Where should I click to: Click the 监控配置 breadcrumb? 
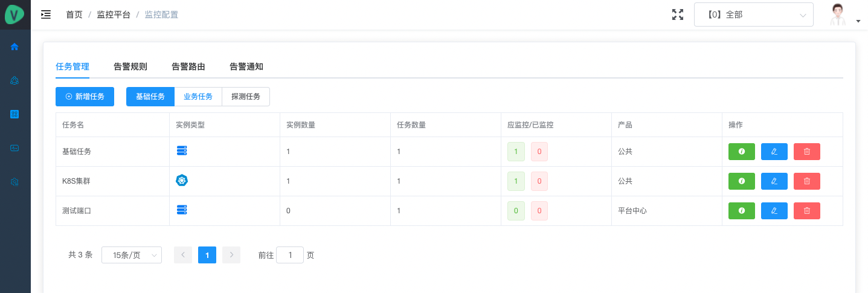click(161, 14)
